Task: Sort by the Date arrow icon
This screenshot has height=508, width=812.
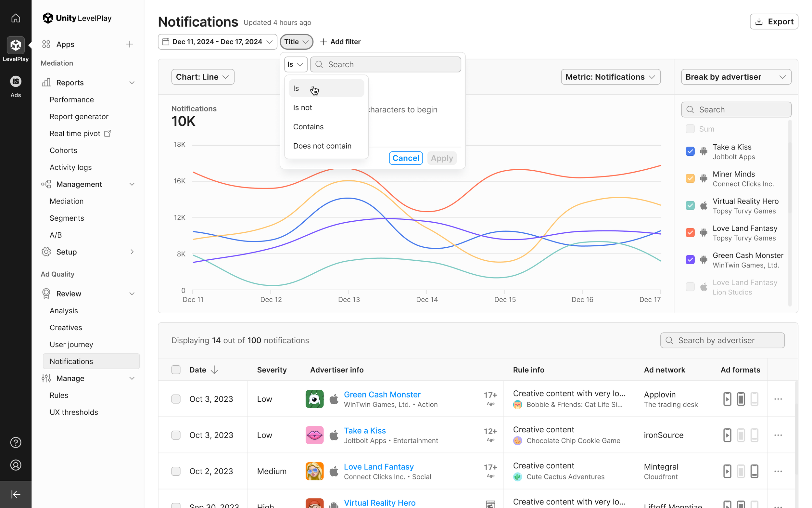Action: click(x=214, y=370)
